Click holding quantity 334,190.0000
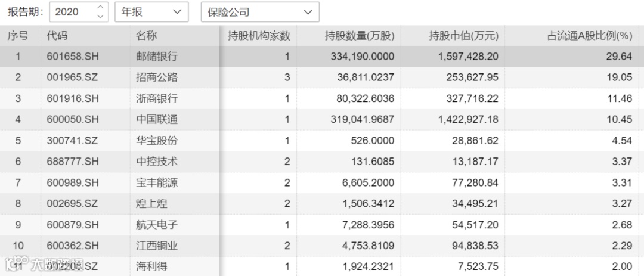Screen dimensions: 644x276 363,57
